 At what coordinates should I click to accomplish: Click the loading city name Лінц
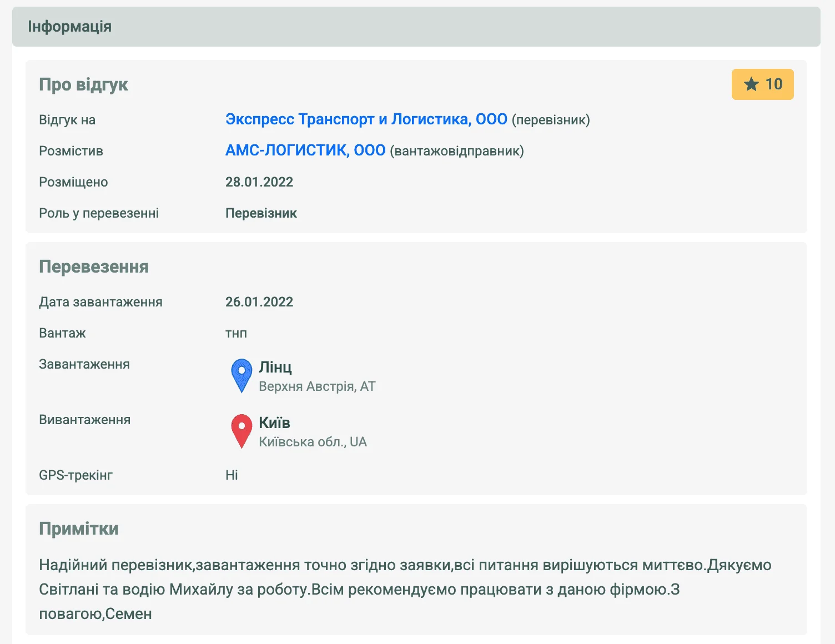click(x=275, y=367)
